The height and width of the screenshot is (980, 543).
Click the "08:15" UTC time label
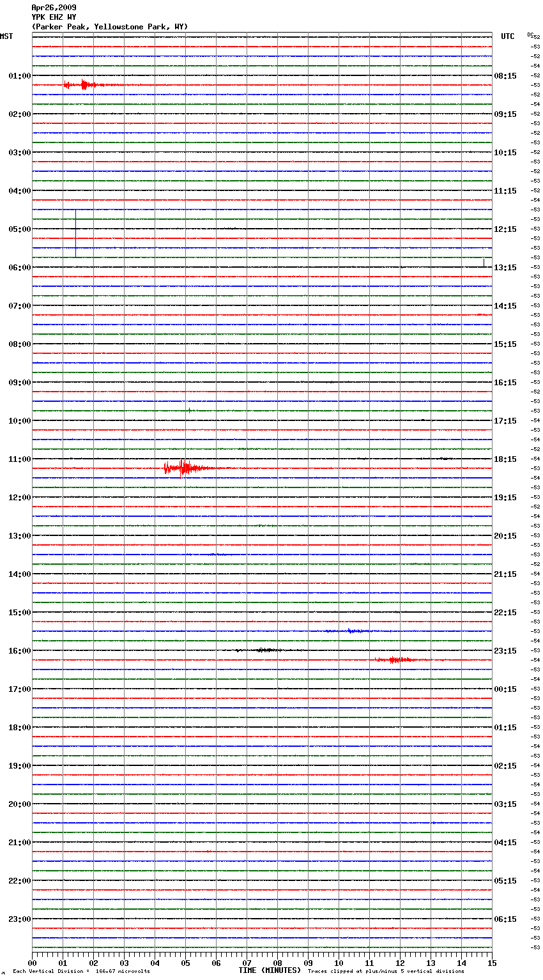(x=505, y=76)
